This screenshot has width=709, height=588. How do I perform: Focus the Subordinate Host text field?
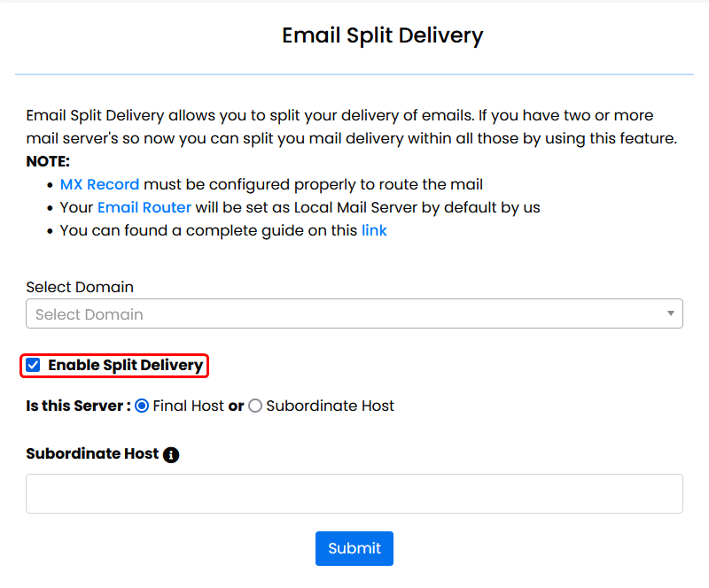coord(354,493)
